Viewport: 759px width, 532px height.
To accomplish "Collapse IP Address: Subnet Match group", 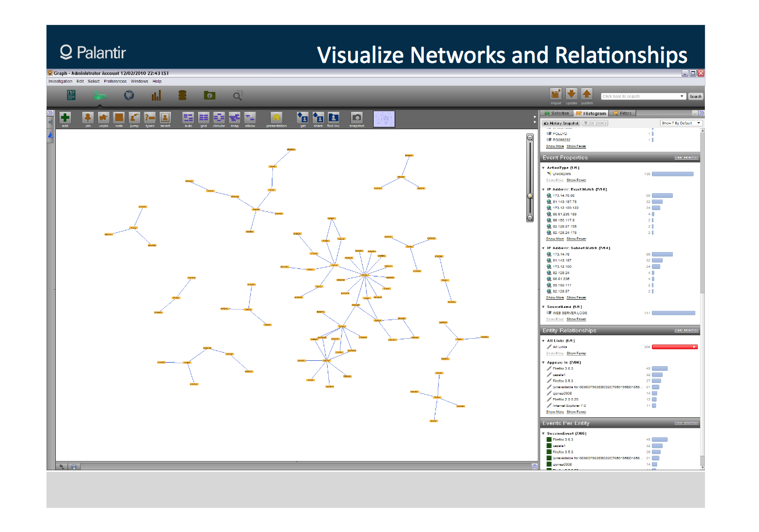I will coord(544,248).
